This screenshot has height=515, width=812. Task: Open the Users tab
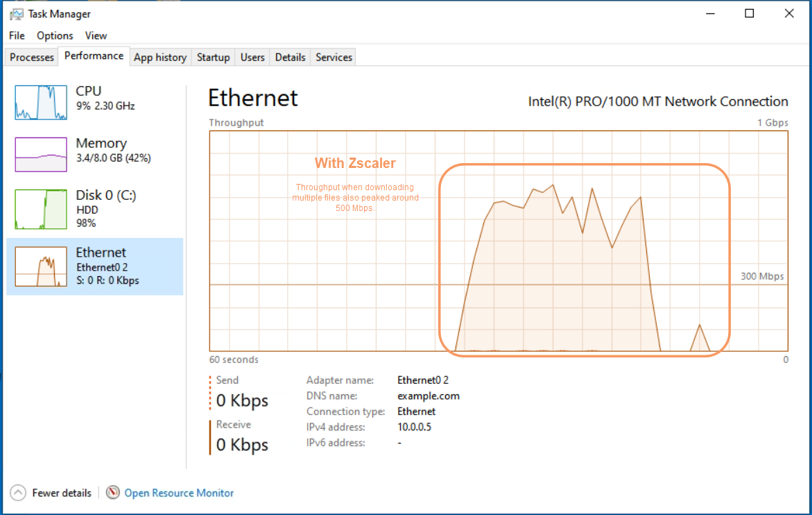click(252, 58)
